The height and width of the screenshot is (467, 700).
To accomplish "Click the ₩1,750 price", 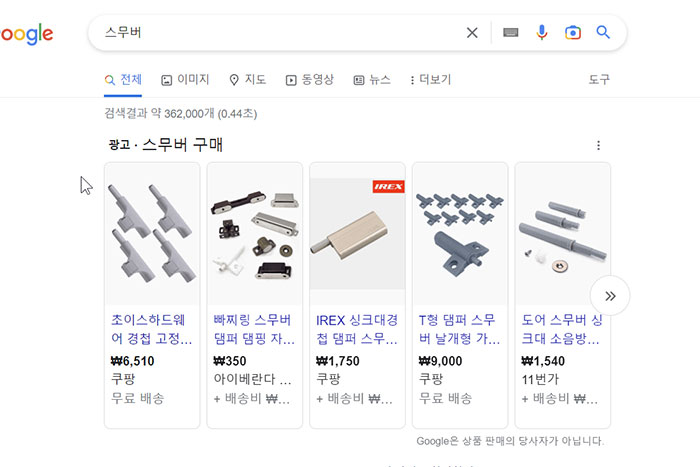I will point(338,361).
